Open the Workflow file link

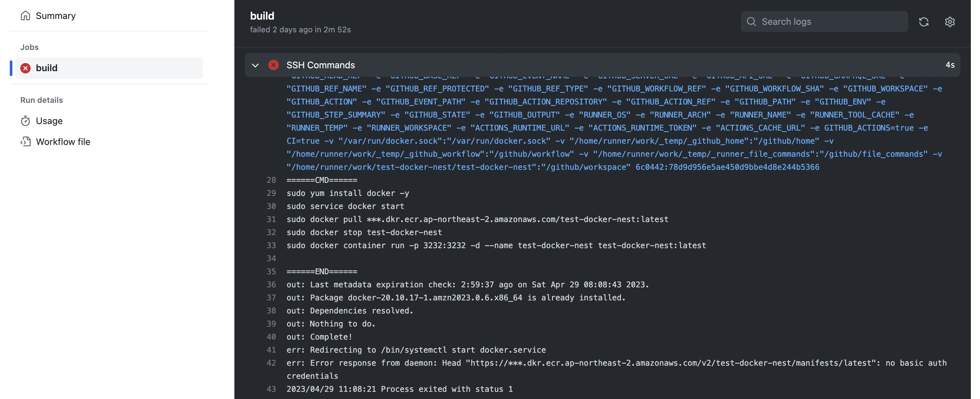[63, 142]
